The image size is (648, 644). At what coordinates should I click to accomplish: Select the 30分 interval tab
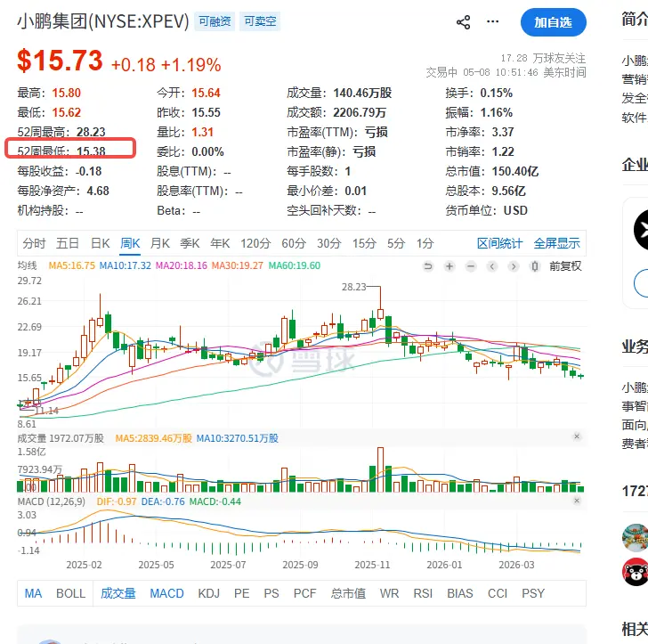tap(329, 243)
